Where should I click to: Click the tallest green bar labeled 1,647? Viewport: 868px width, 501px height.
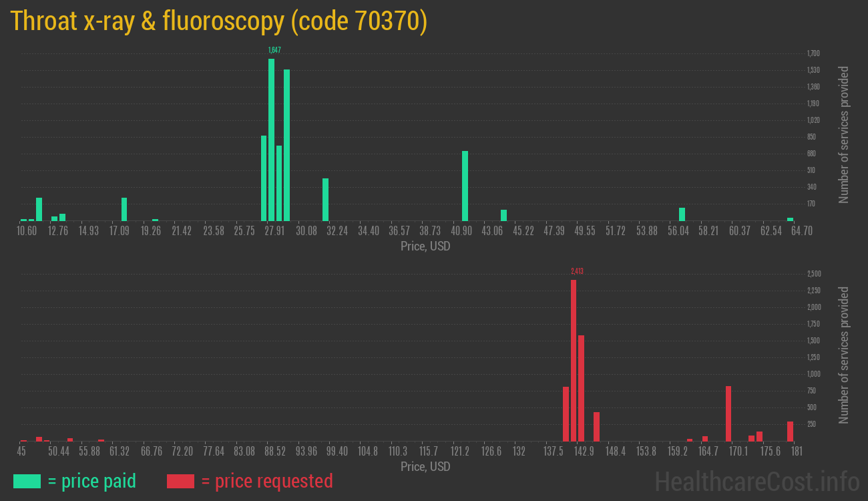271,140
